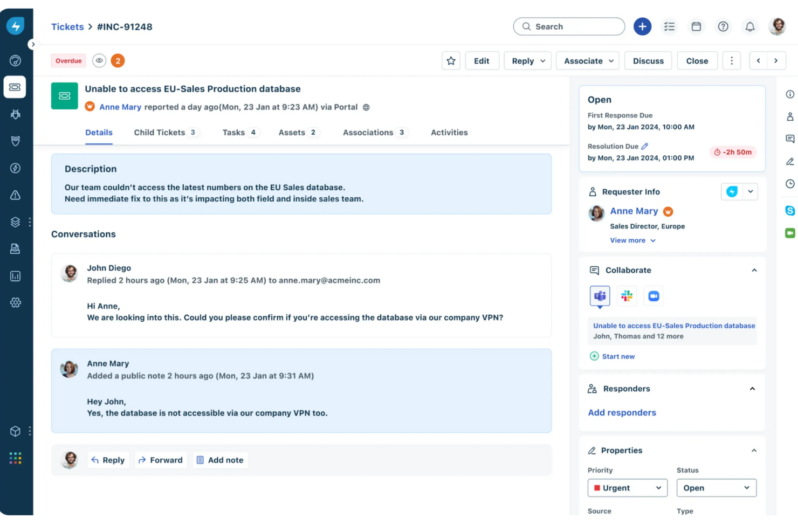Screen dimensions: 798x532
Task: Switch to the Child Tickets tab
Action: point(159,132)
